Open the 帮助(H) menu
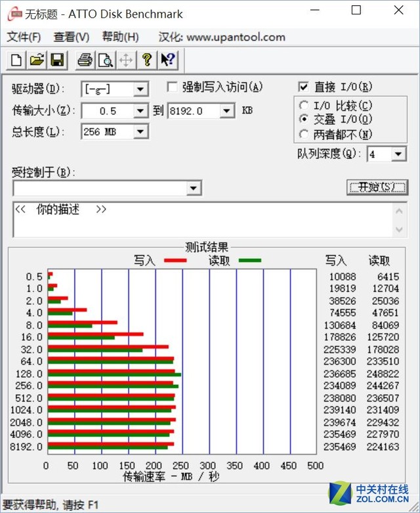 [120, 37]
